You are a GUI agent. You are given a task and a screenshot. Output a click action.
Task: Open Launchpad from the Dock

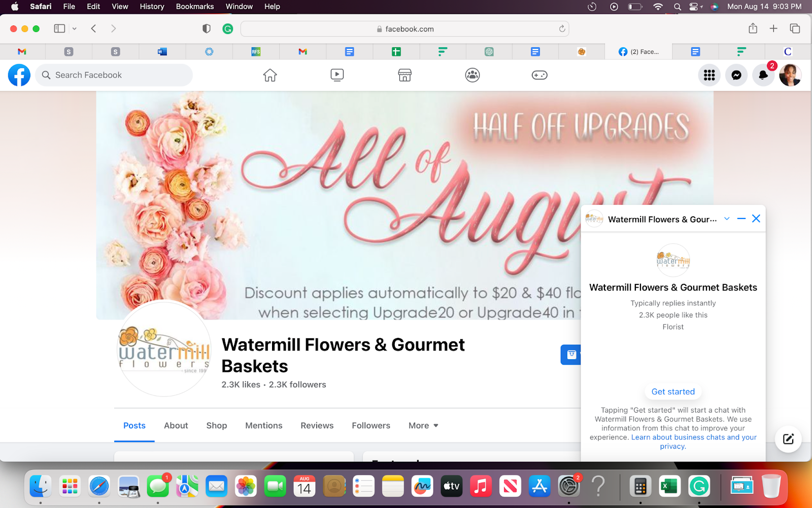[70, 487]
